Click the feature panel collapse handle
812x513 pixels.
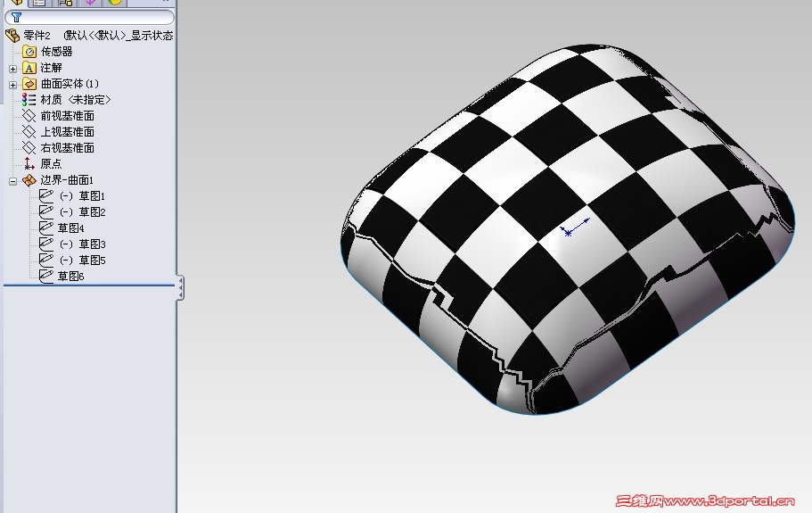[x=180, y=287]
